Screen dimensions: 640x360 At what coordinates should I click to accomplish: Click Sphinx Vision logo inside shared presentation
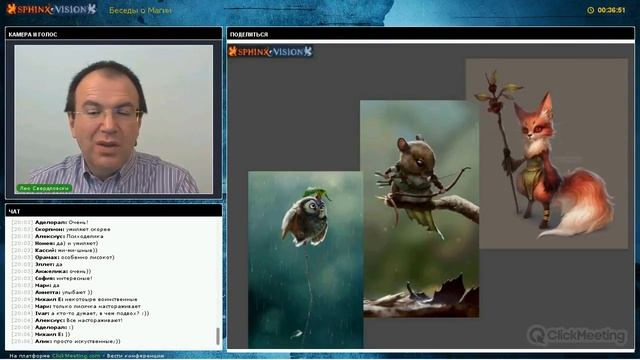[x=271, y=51]
